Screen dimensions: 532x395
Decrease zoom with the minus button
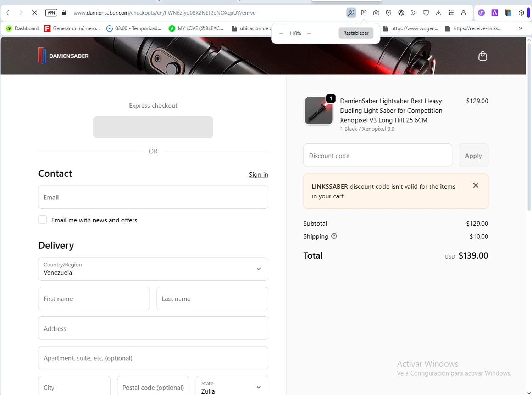click(x=281, y=33)
